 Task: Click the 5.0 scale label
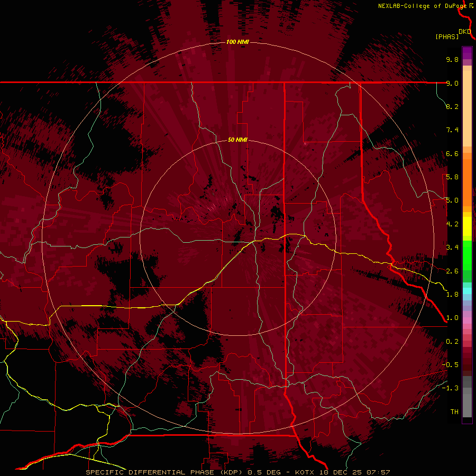tap(452, 200)
